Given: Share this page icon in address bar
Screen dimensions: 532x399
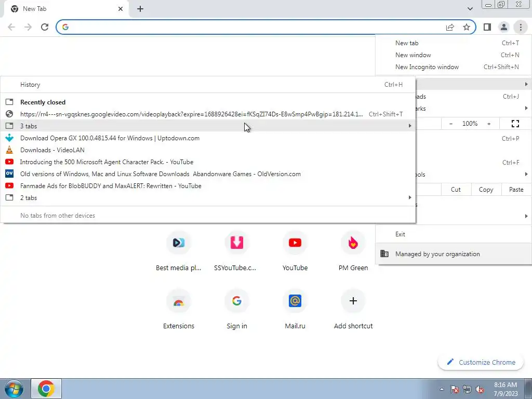Looking at the screenshot, I should point(450,27).
